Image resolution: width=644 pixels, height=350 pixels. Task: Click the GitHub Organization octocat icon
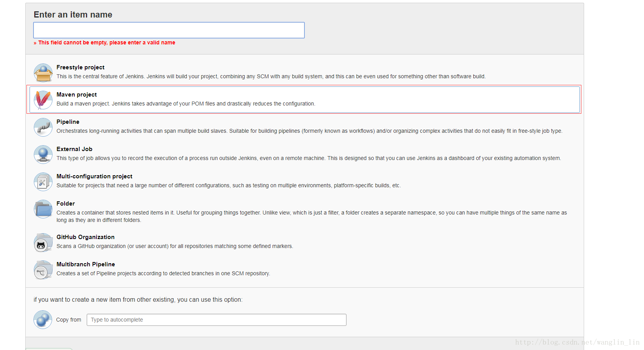43,243
